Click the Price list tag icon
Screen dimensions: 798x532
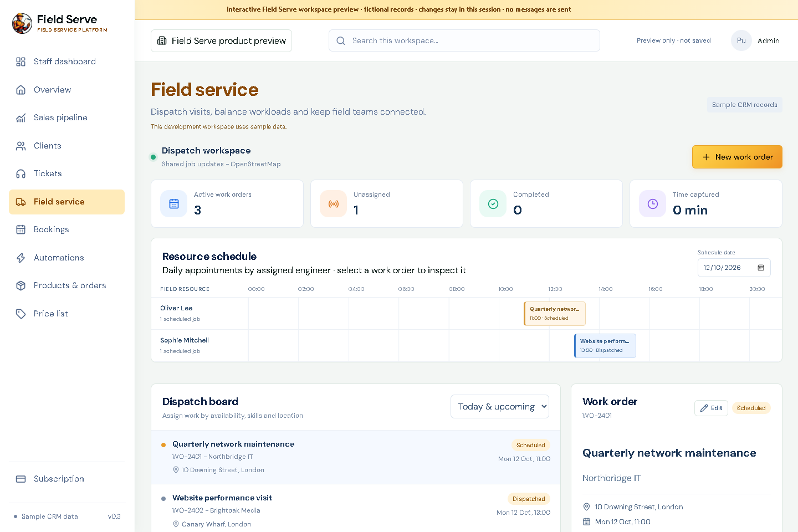[21, 314]
